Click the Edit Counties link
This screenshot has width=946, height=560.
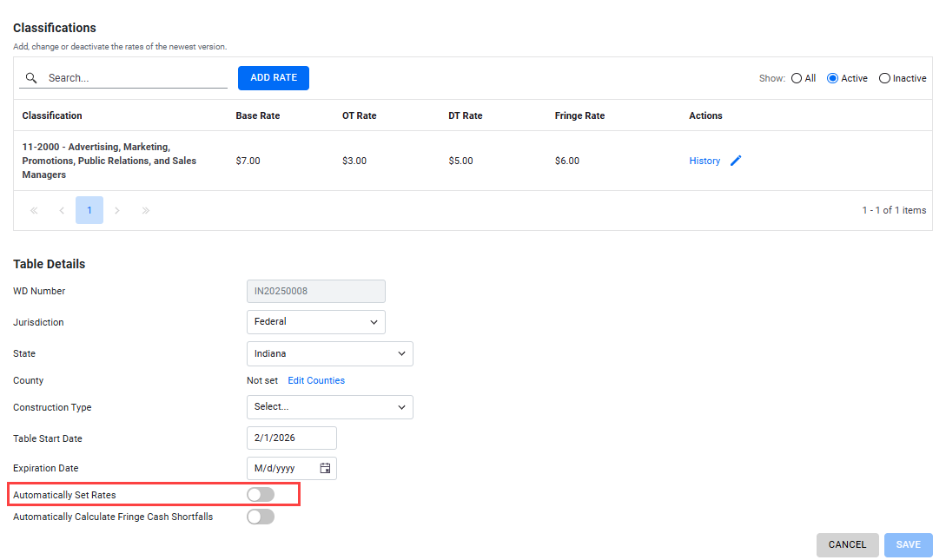pos(316,380)
